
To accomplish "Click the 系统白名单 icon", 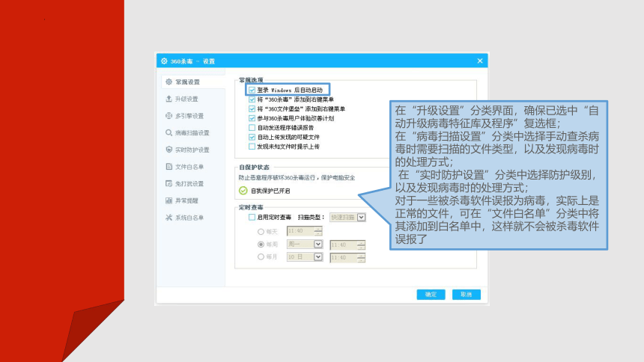I will point(168,218).
